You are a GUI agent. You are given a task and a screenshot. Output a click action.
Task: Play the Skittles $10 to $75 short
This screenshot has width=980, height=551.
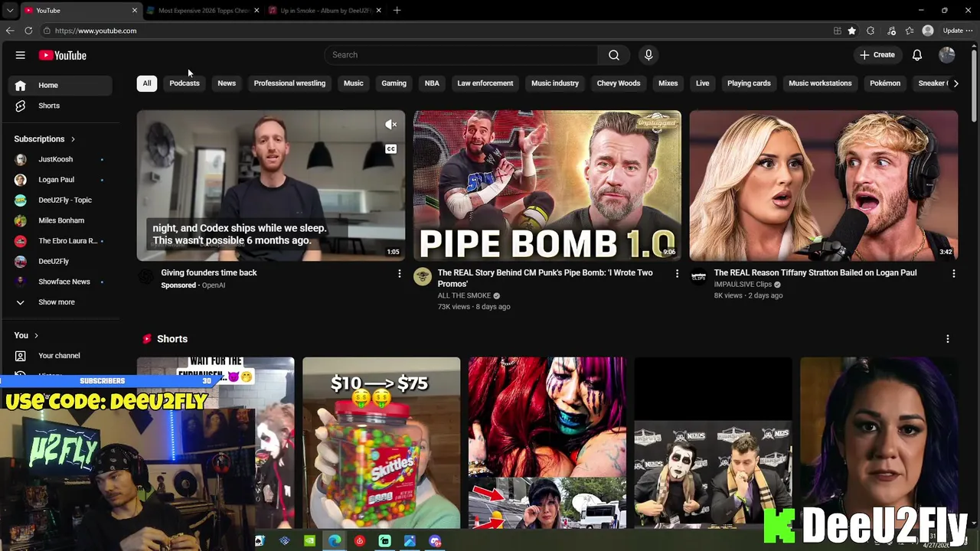click(x=381, y=443)
